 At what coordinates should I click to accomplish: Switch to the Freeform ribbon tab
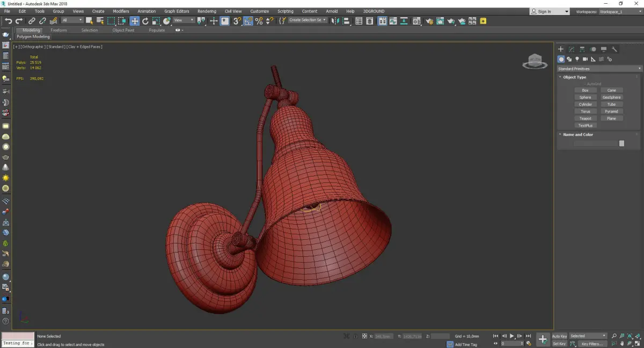(x=58, y=30)
